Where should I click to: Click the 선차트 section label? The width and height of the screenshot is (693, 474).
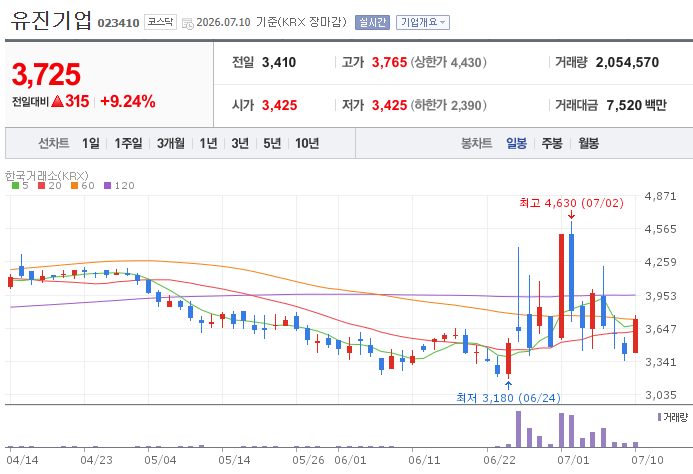click(x=53, y=143)
